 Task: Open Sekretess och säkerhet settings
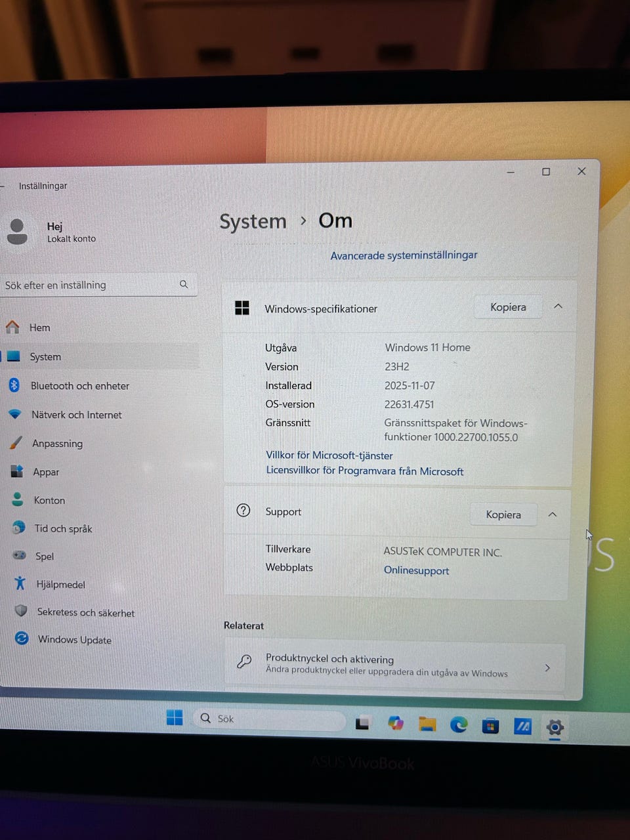pyautogui.click(x=85, y=612)
